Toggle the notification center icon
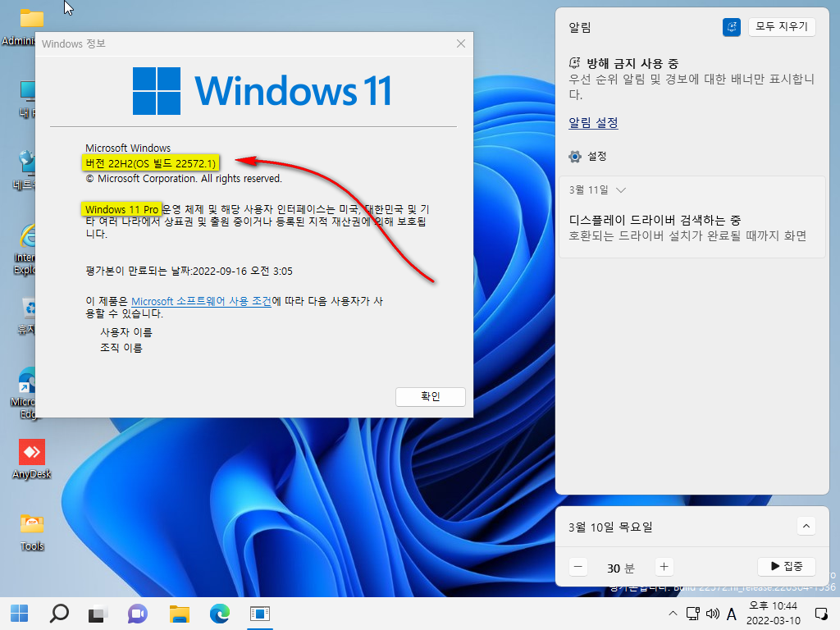Image resolution: width=840 pixels, height=630 pixels. tap(820, 614)
